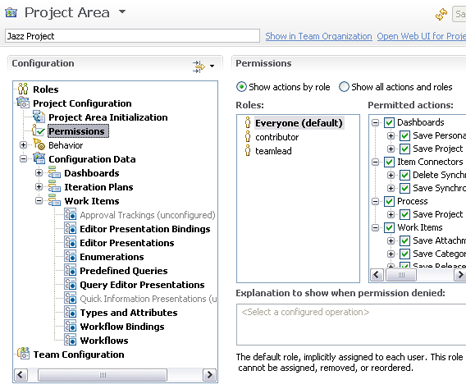
Task: Open Web UI for Project link
Action: [x=421, y=36]
